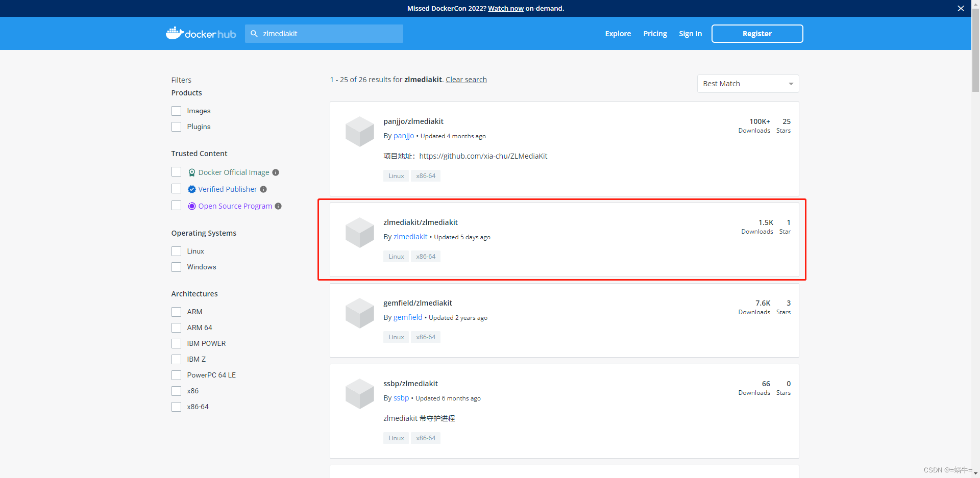980x478 pixels.
Task: Enable the Verified Publisher checkbox
Action: pyautogui.click(x=177, y=189)
